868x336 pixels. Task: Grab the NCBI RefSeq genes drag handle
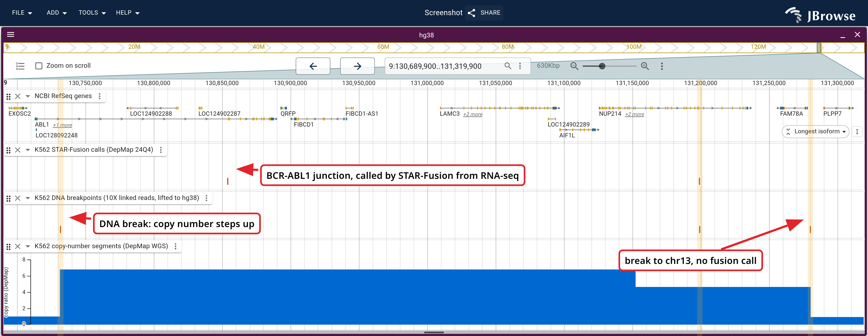pyautogui.click(x=8, y=97)
